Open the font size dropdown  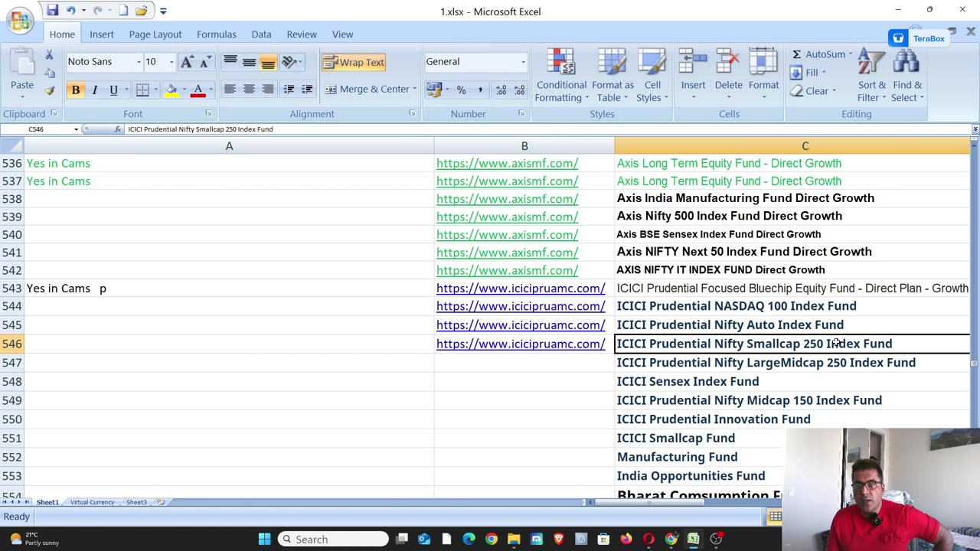[171, 62]
